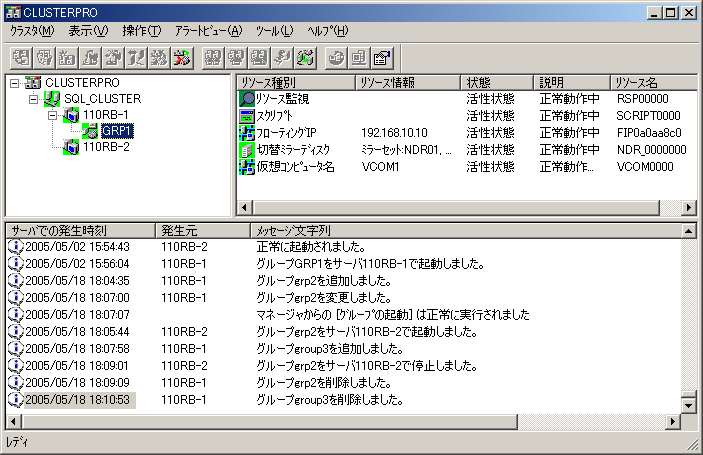The width and height of the screenshot is (703, 455).
Task: Click the alert log's right scroll arrow
Action: coord(673,421)
